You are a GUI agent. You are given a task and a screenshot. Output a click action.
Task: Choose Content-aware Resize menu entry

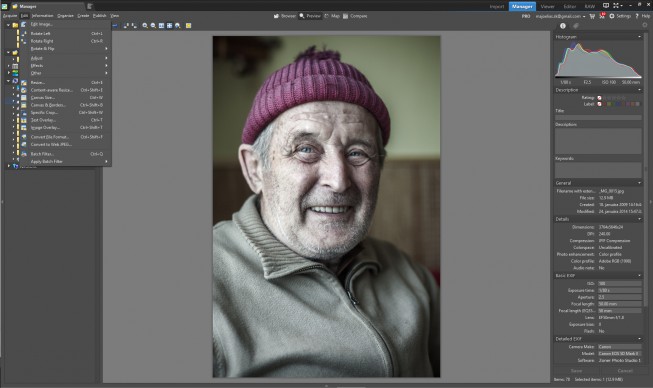pyautogui.click(x=66, y=90)
